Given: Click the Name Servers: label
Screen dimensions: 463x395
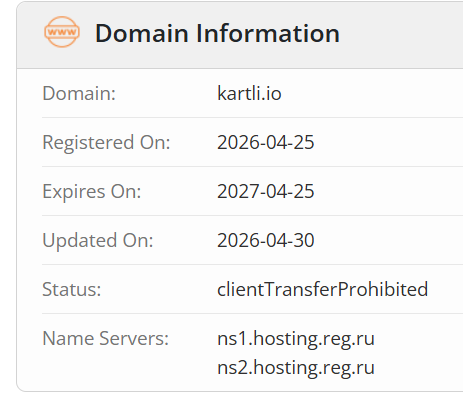Looking at the screenshot, I should coord(106,338).
